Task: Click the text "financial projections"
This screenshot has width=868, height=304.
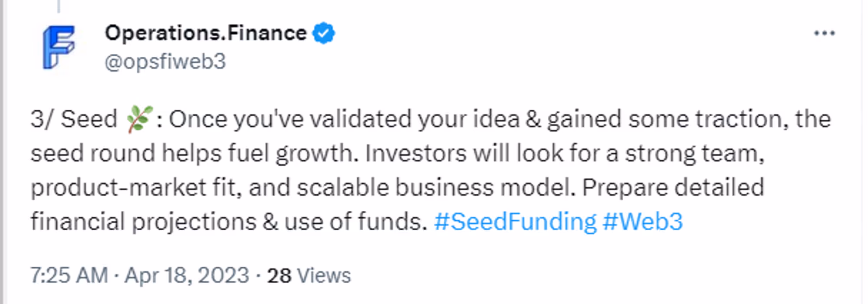Action: click(143, 222)
